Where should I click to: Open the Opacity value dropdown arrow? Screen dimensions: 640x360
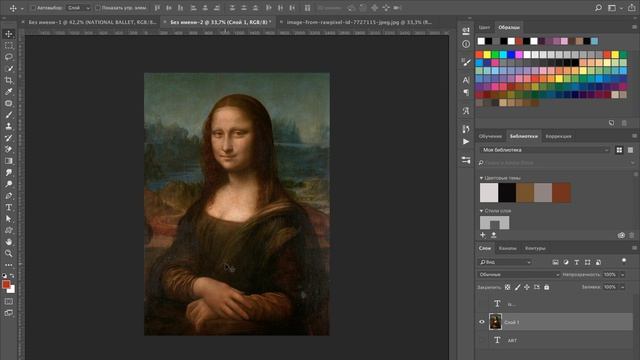coord(622,275)
